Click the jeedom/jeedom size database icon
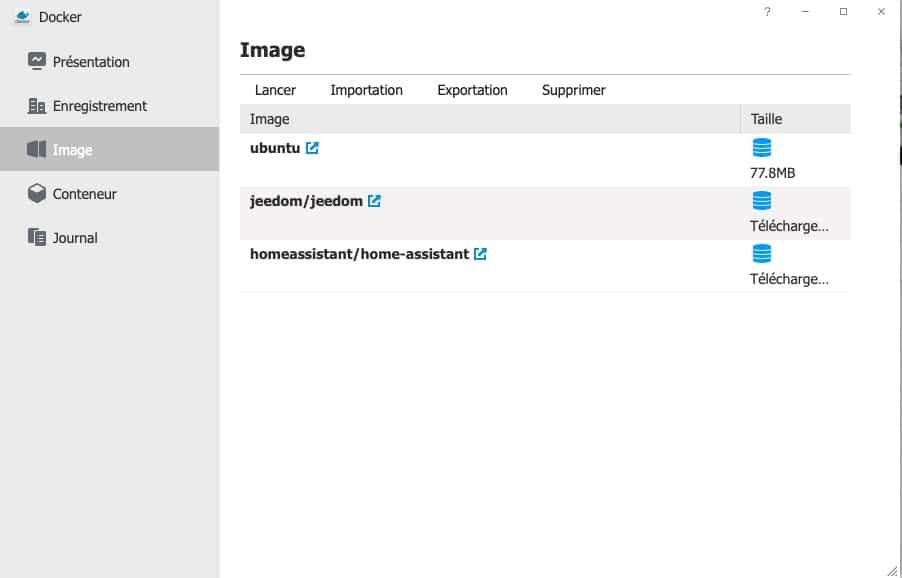The width and height of the screenshot is (902, 578). [762, 201]
